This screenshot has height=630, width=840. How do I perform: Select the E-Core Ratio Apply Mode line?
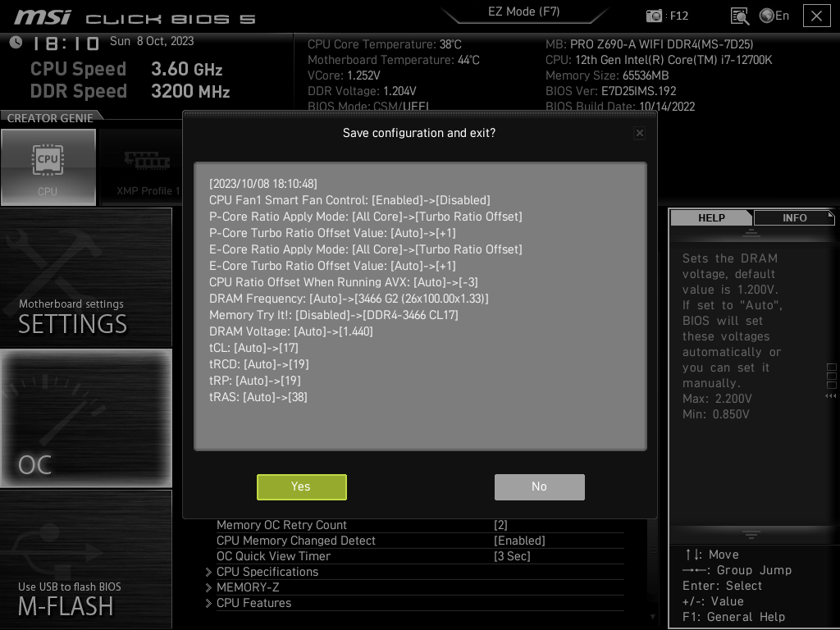pos(365,249)
